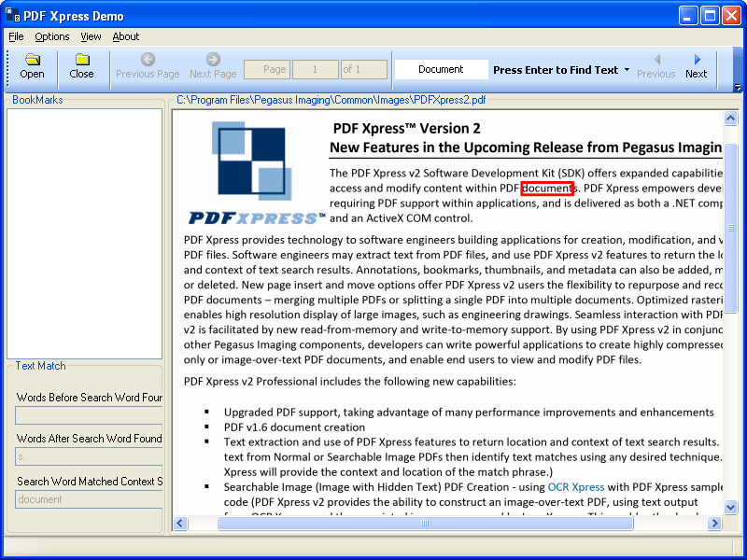Image resolution: width=747 pixels, height=560 pixels.
Task: Click the 'BookMarks' panel label
Action: pyautogui.click(x=37, y=100)
